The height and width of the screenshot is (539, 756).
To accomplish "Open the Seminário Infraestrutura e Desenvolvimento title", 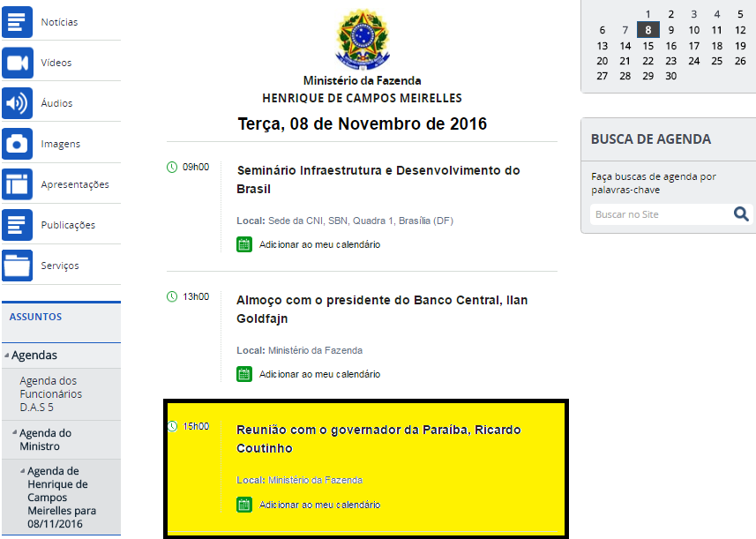I will (x=378, y=179).
